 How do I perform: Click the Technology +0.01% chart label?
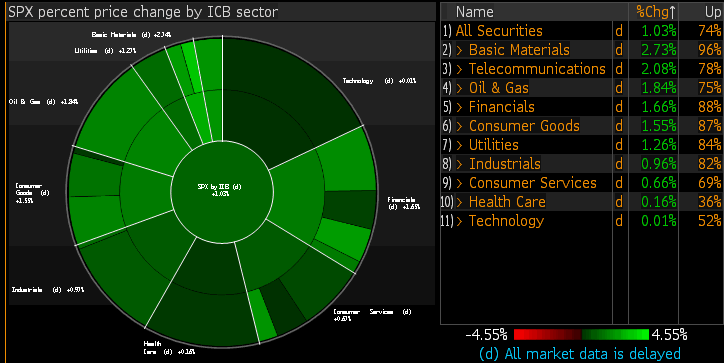pyautogui.click(x=379, y=81)
